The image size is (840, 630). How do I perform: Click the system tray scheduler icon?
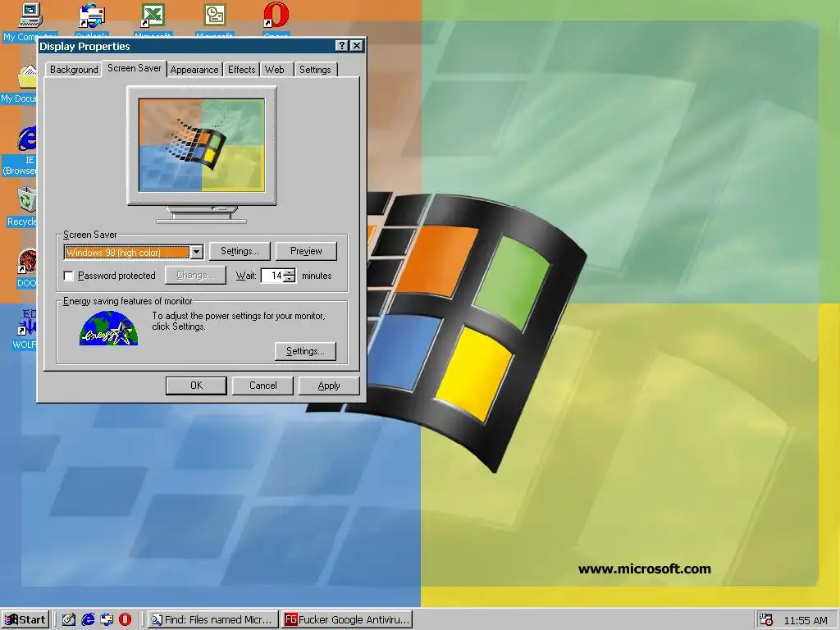pyautogui.click(x=766, y=620)
